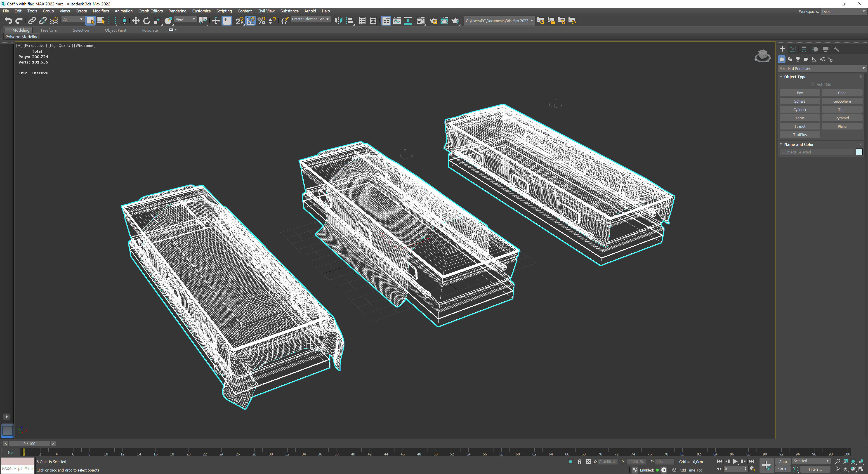Click the Set K. button

pyautogui.click(x=783, y=469)
